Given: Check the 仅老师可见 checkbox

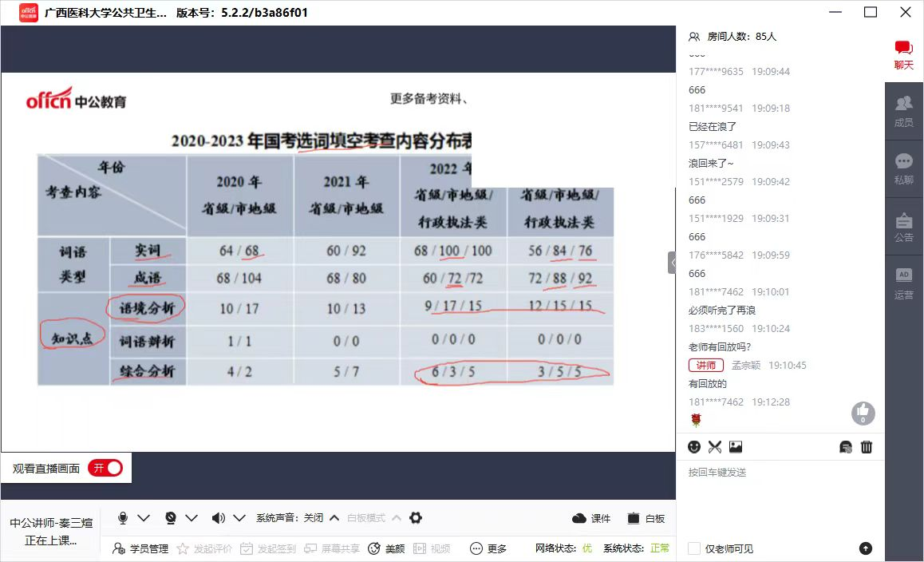Looking at the screenshot, I should click(x=694, y=548).
